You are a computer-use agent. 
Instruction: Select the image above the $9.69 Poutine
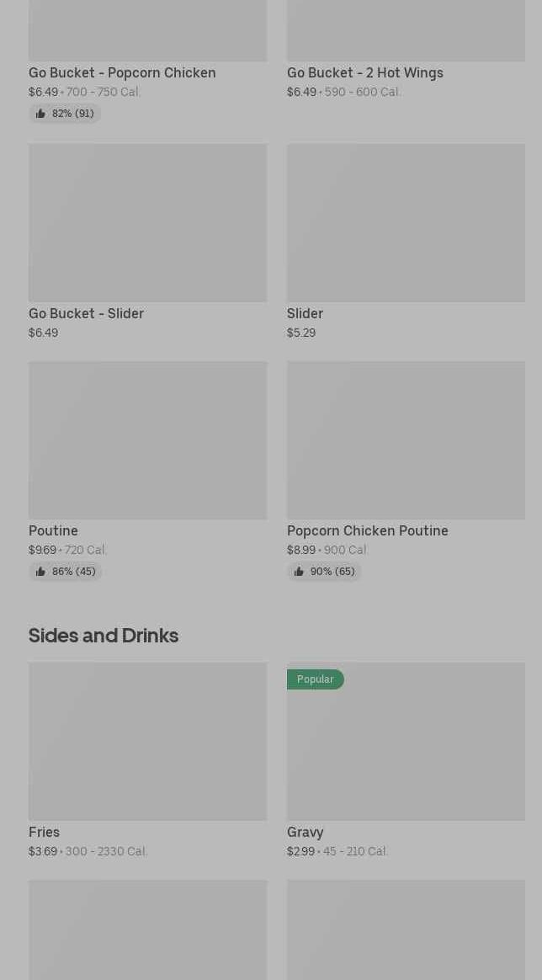tap(147, 440)
